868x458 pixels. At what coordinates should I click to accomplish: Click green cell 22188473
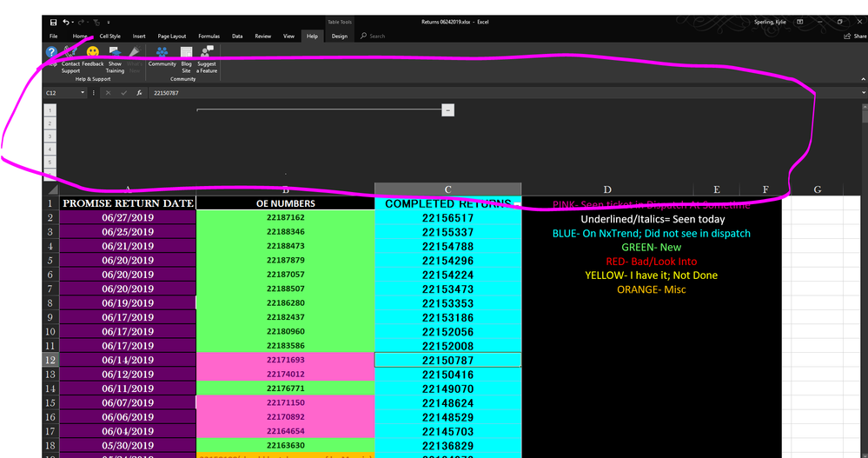click(x=286, y=246)
